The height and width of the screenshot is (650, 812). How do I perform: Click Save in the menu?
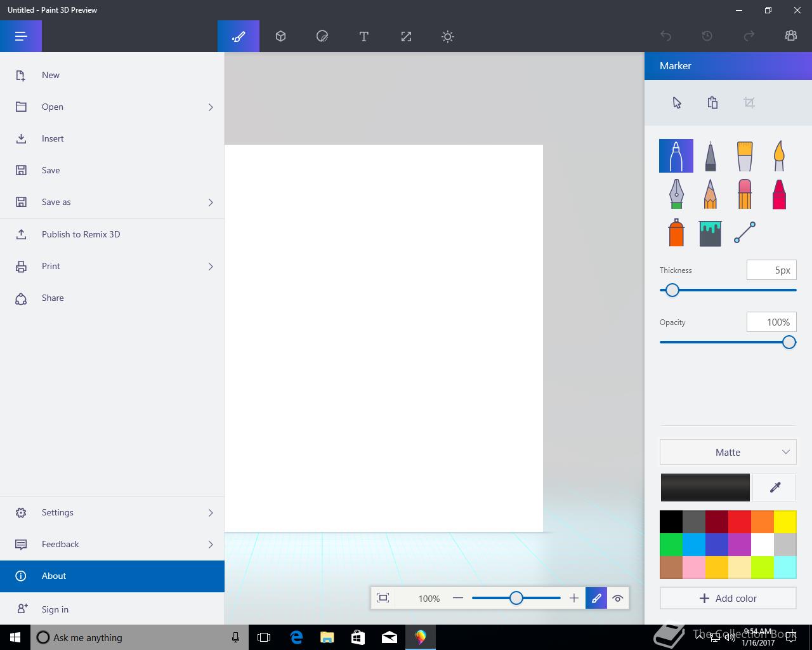pos(112,170)
